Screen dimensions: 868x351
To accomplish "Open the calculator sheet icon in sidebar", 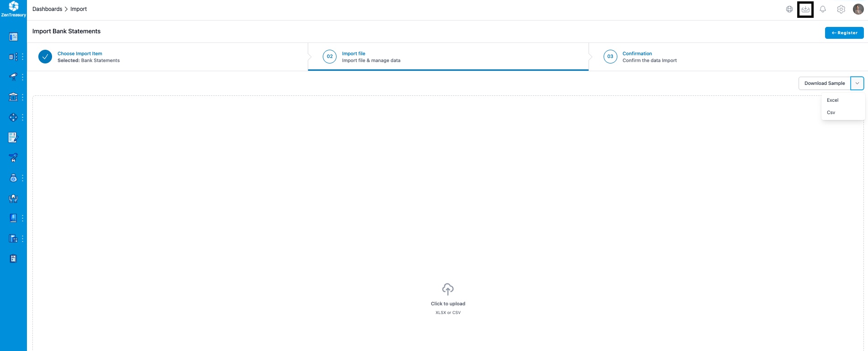I will [13, 238].
